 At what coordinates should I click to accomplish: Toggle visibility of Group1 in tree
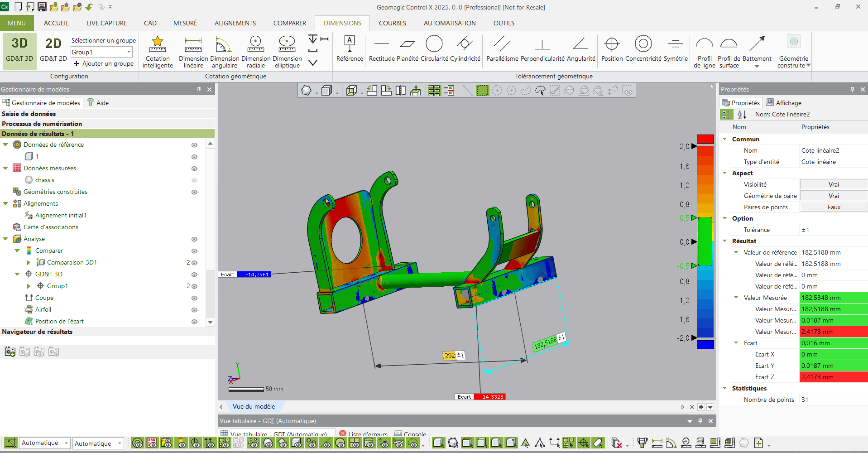click(194, 286)
